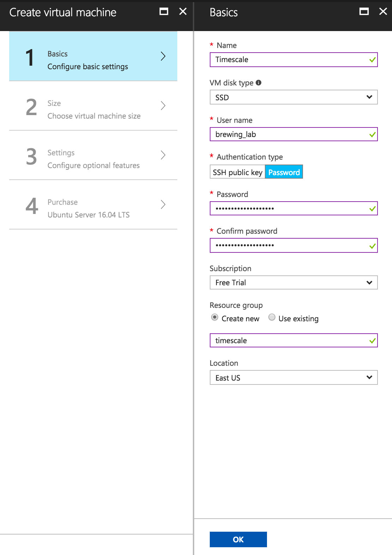This screenshot has height=555, width=392.
Task: Click the VM disk type info icon
Action: (259, 83)
